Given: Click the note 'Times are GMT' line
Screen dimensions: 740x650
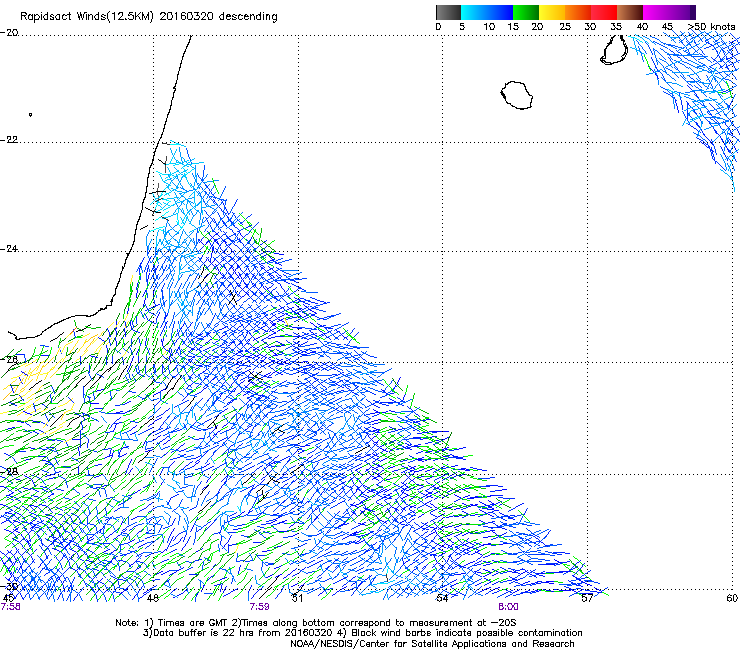Looking at the screenshot, I should [x=316, y=623].
